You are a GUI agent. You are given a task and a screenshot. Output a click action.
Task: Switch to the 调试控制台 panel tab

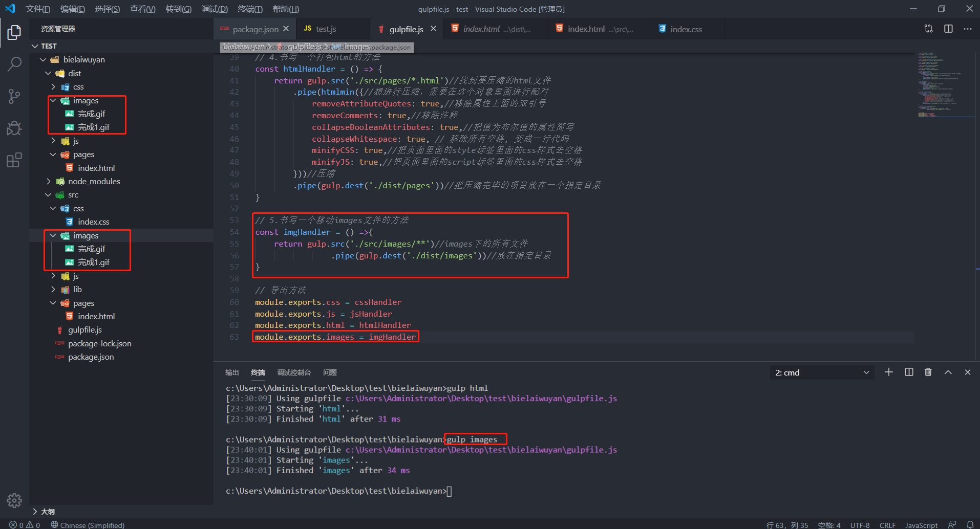294,372
